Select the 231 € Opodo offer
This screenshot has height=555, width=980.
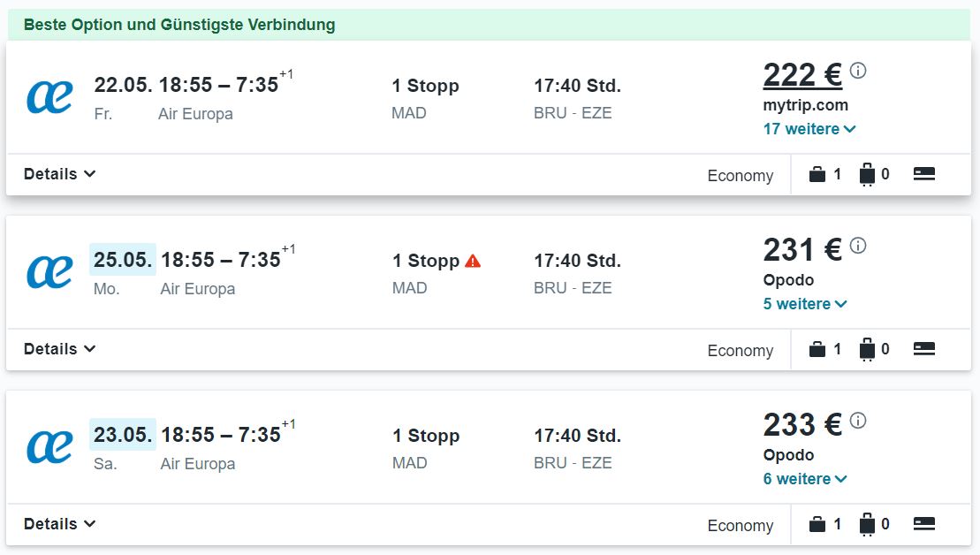point(802,250)
